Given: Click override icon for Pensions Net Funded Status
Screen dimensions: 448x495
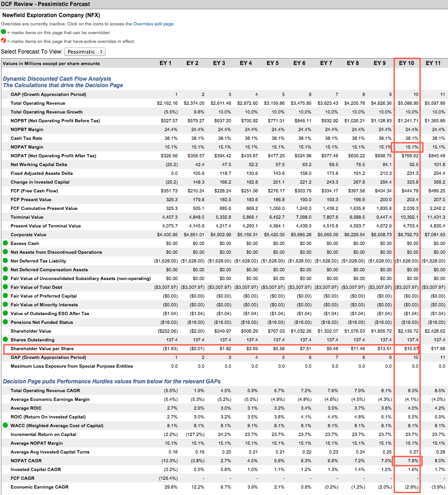Looking at the screenshot, I should [6, 322].
